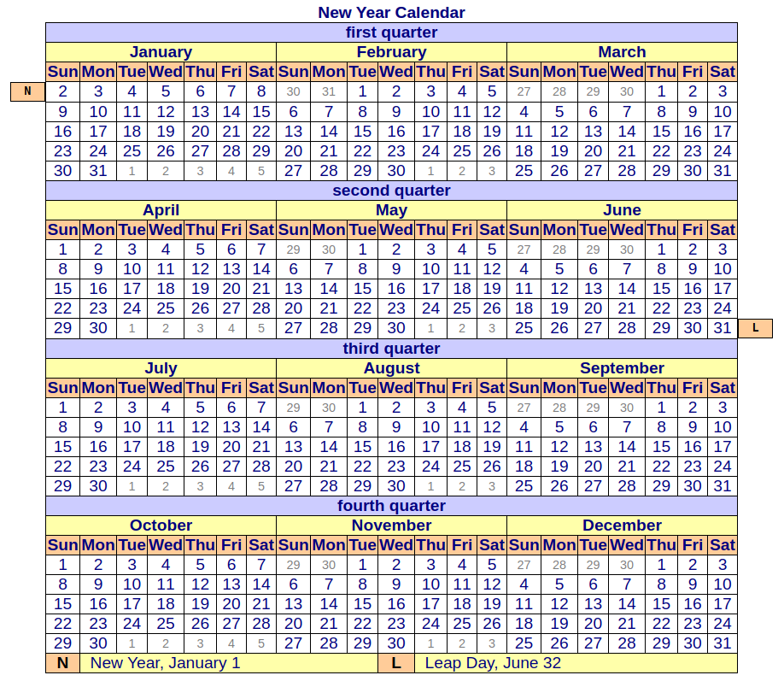Click gray day 30 in September's first row
Image resolution: width=784 pixels, height=687 pixels.
(x=627, y=408)
